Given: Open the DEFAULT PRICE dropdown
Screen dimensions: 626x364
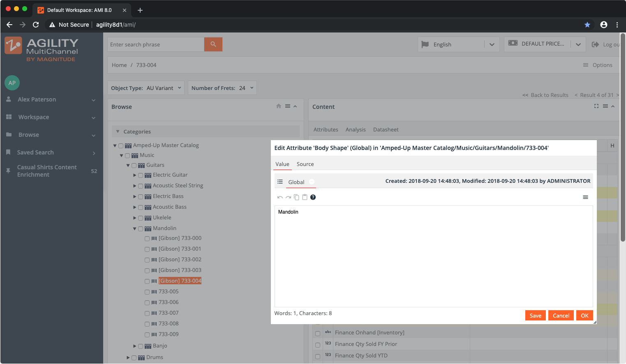Looking at the screenshot, I should coord(545,44).
